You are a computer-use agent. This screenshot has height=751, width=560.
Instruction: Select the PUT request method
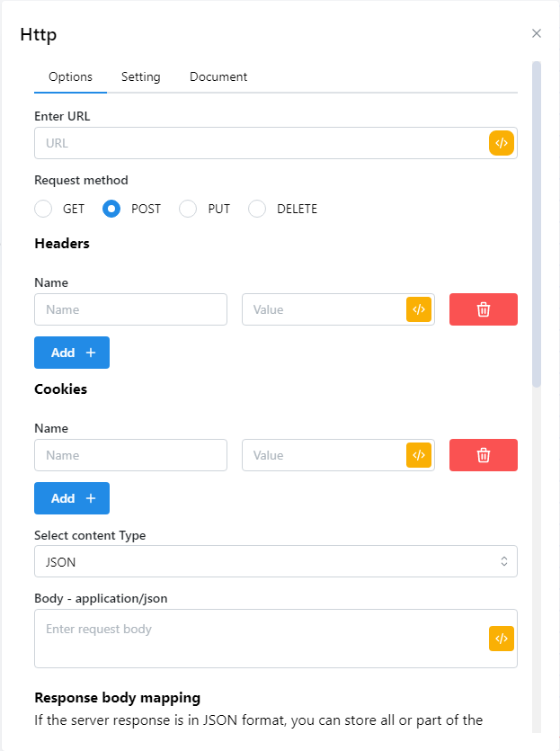tap(188, 210)
